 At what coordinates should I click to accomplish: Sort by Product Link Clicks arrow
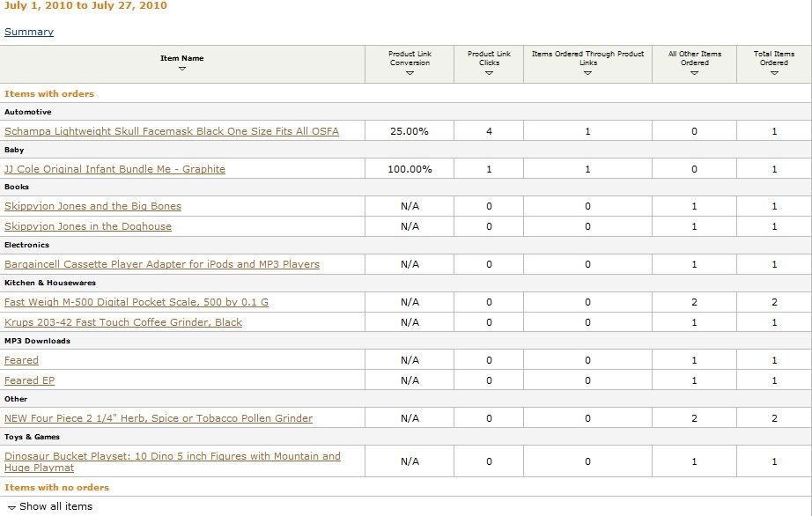[x=489, y=73]
